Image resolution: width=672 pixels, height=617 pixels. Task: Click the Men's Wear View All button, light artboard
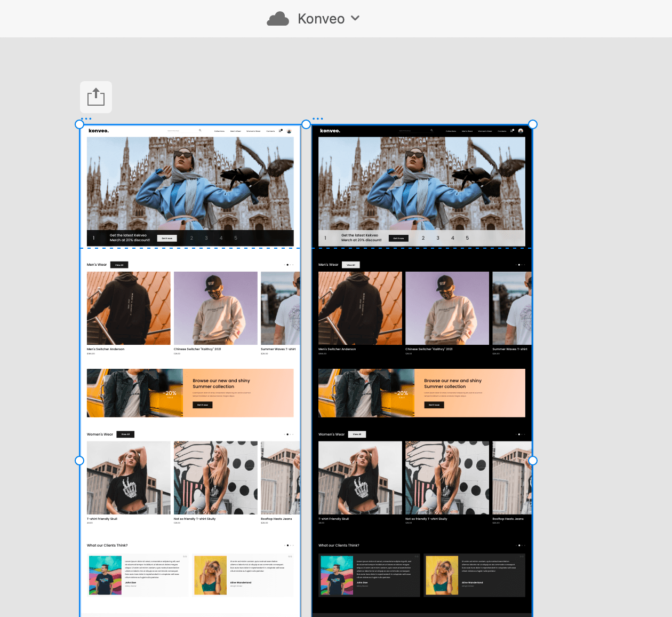tap(119, 265)
